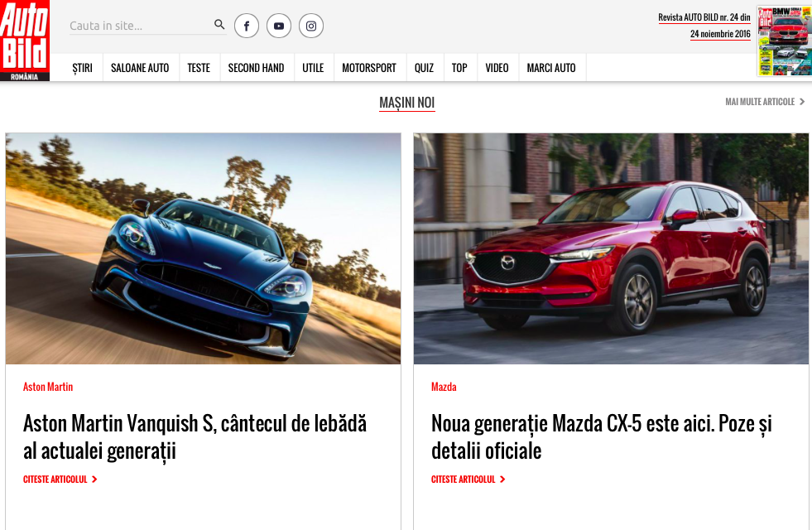Open the Aston Martin Vanquish S article headline

tap(195, 436)
